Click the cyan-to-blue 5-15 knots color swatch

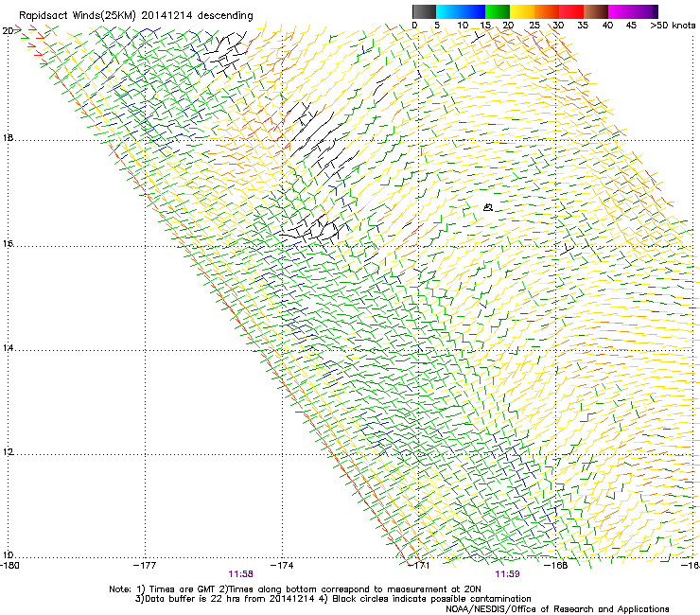461,11
